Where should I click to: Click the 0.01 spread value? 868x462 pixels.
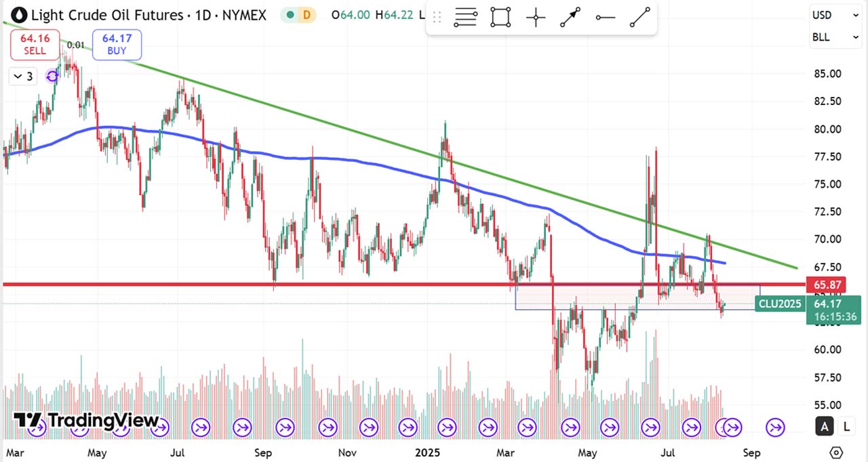tap(76, 45)
